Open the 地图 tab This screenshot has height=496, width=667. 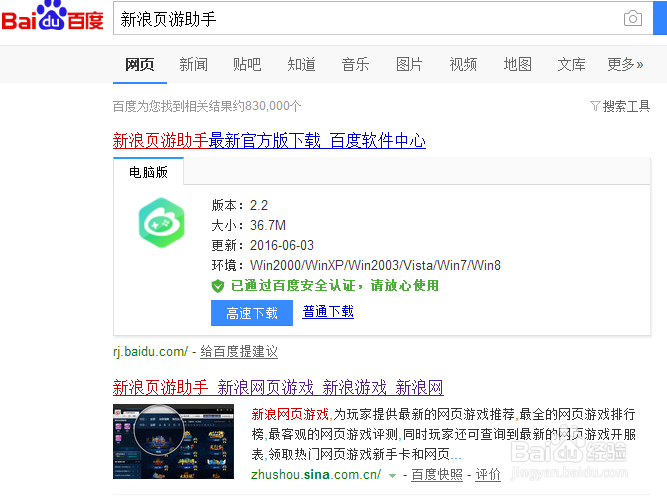click(x=517, y=65)
